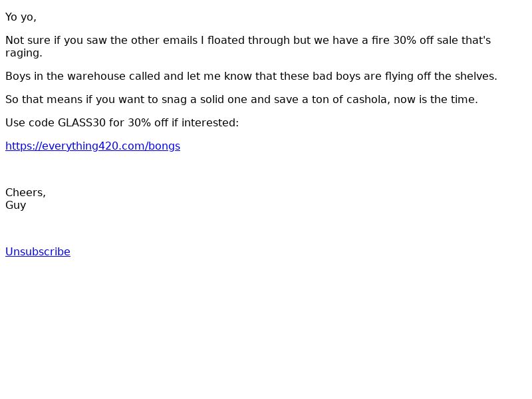Click the phrase "flying off the shelves"

pos(439,76)
